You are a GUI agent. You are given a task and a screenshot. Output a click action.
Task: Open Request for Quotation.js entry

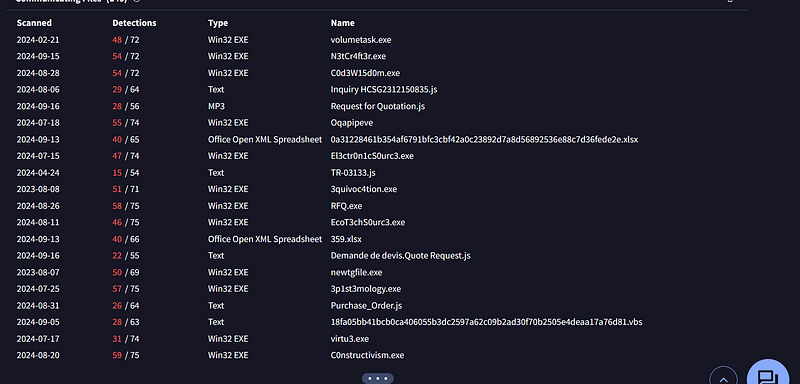378,106
